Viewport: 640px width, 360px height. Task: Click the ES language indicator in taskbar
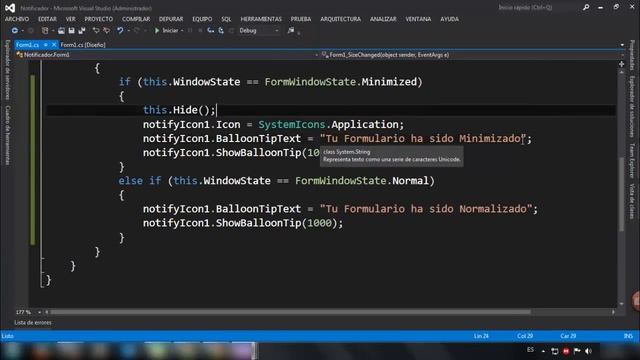click(530, 350)
